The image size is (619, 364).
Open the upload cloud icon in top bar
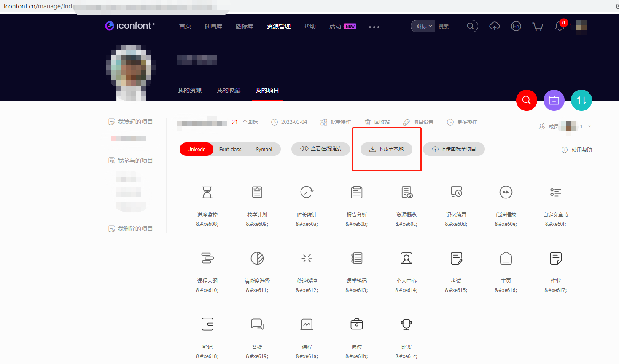point(494,26)
